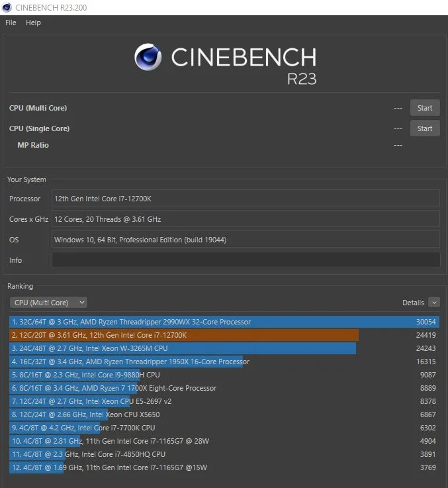Click the score 16315
The image size is (448, 488).
pyautogui.click(x=426, y=362)
